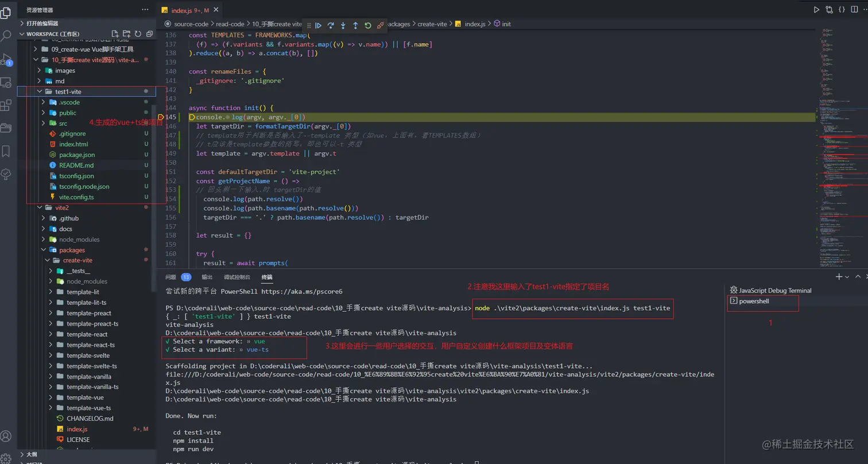Select the powershell terminal in the list
868x464 pixels.
[754, 301]
